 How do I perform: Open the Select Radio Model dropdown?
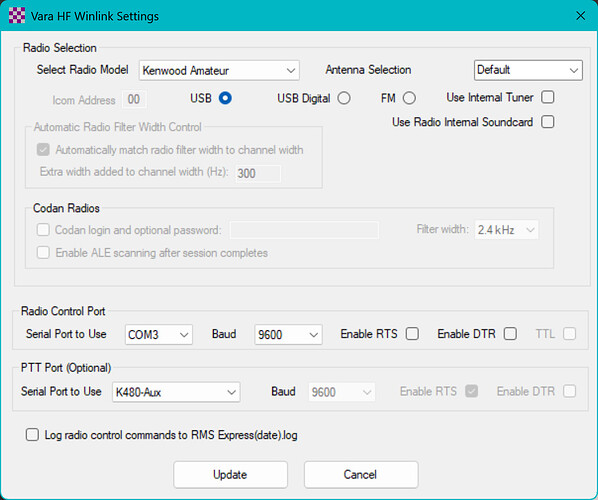pyautogui.click(x=219, y=70)
